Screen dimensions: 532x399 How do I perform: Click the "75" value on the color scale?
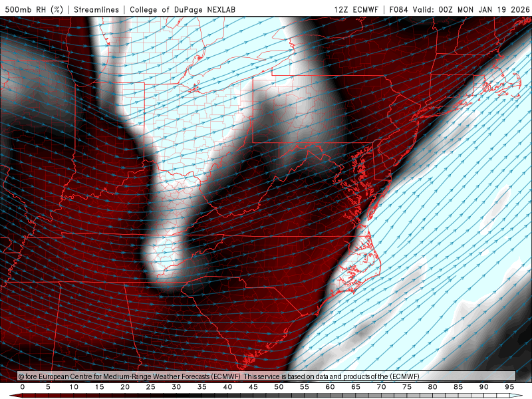pyautogui.click(x=407, y=387)
